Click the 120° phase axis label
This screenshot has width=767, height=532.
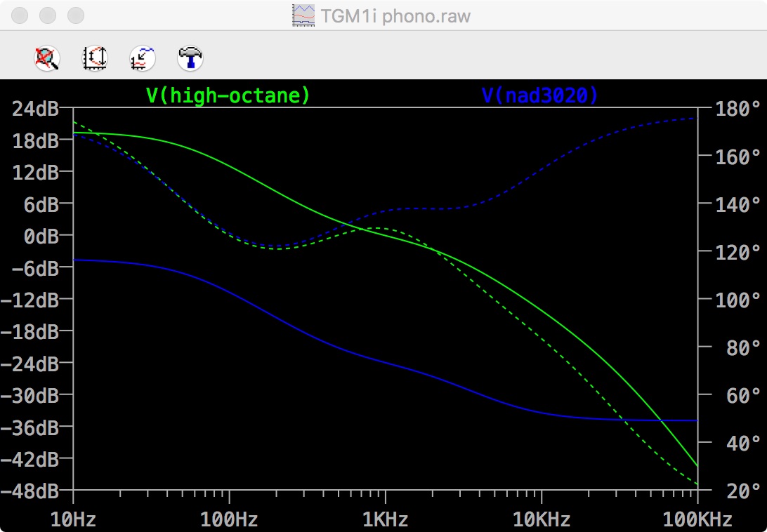(738, 252)
